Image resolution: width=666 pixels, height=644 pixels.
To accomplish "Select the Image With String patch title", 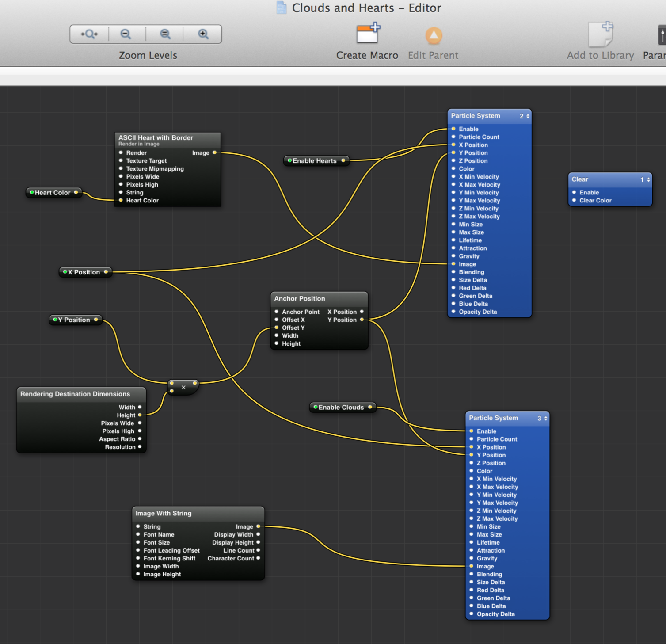I will coord(164,514).
